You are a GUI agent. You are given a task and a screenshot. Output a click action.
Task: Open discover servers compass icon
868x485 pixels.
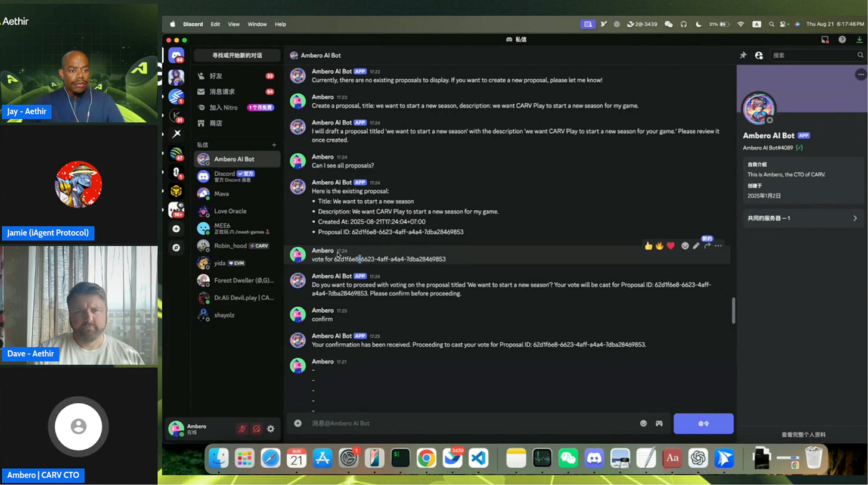click(176, 247)
